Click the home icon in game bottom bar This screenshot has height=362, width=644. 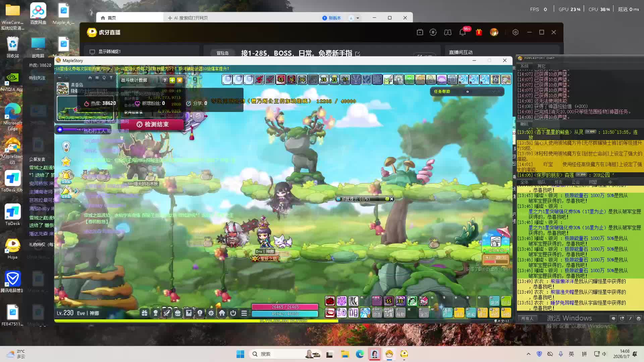click(222, 313)
